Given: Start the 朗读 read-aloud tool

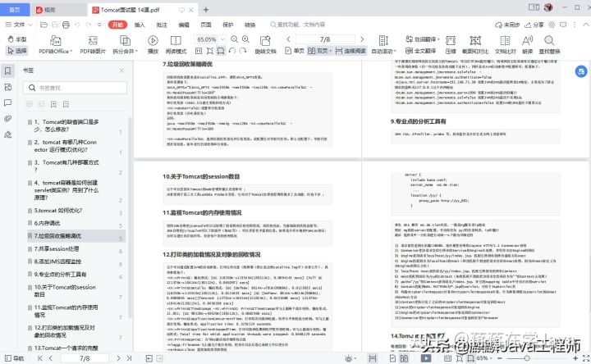Looking at the screenshot, I should pyautogui.click(x=527, y=44).
